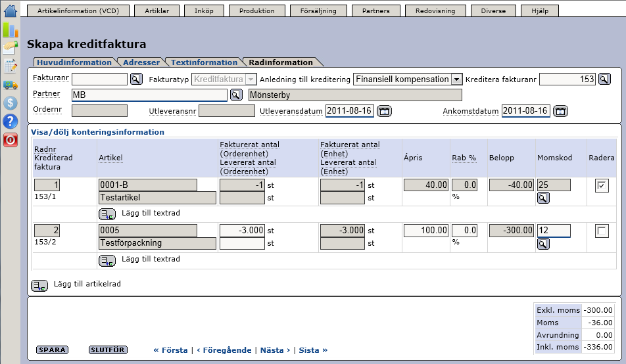Open the Inköp menu
This screenshot has width=626, height=364.
coord(204,11)
